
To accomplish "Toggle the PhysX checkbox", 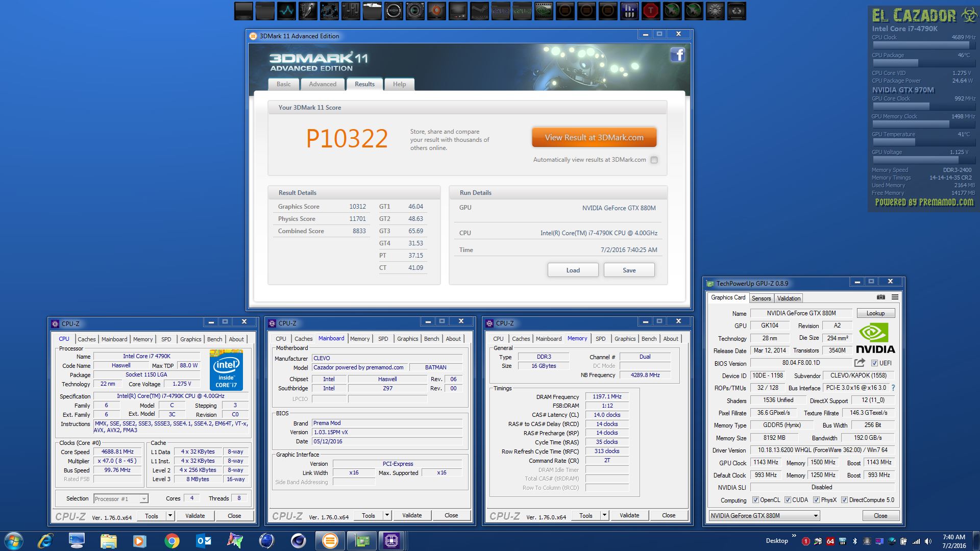I will pos(816,500).
